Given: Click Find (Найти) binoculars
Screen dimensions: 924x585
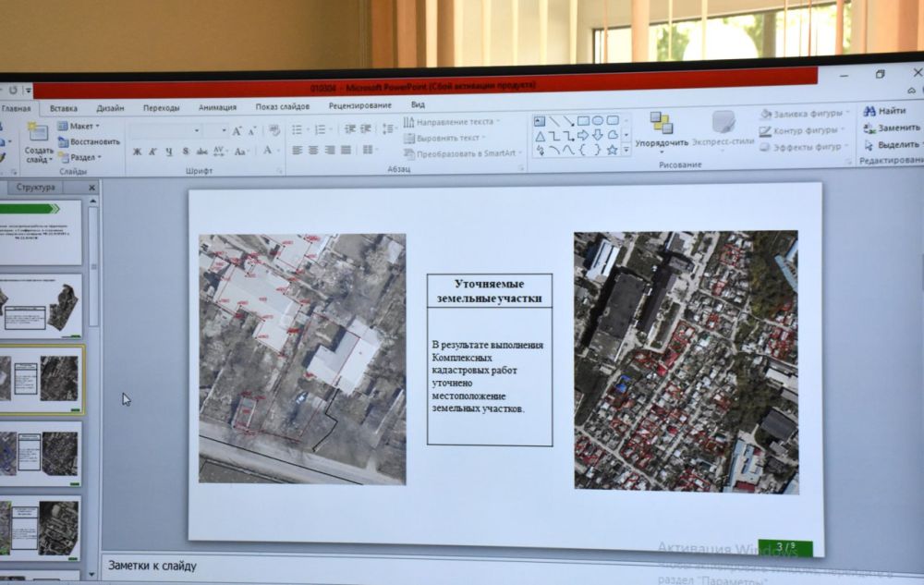Looking at the screenshot, I should (x=884, y=111).
